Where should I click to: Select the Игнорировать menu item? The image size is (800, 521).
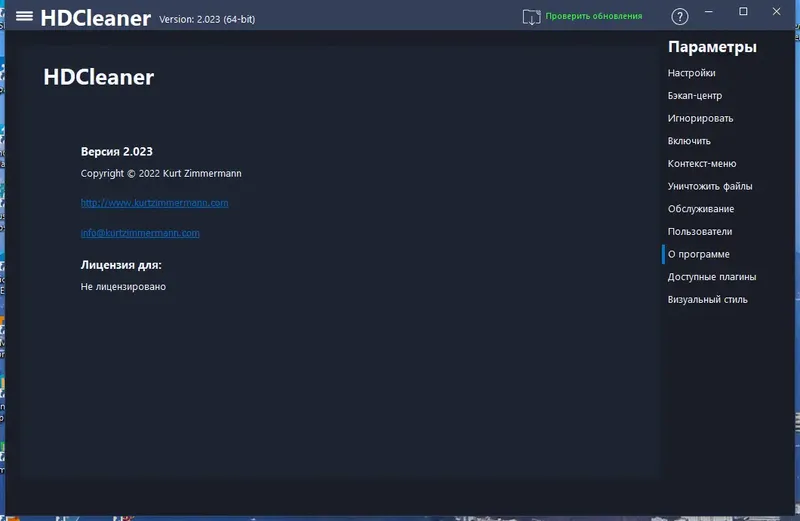(700, 118)
